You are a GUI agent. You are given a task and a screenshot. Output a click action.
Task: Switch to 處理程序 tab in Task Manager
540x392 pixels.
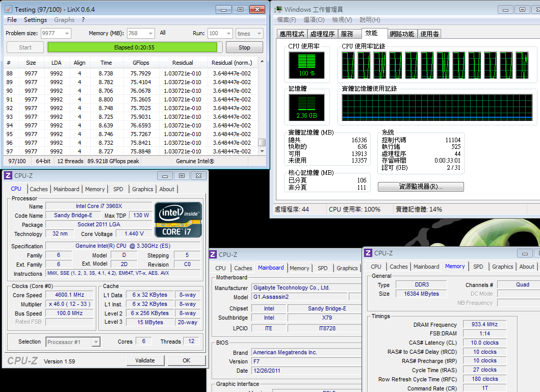pos(322,34)
